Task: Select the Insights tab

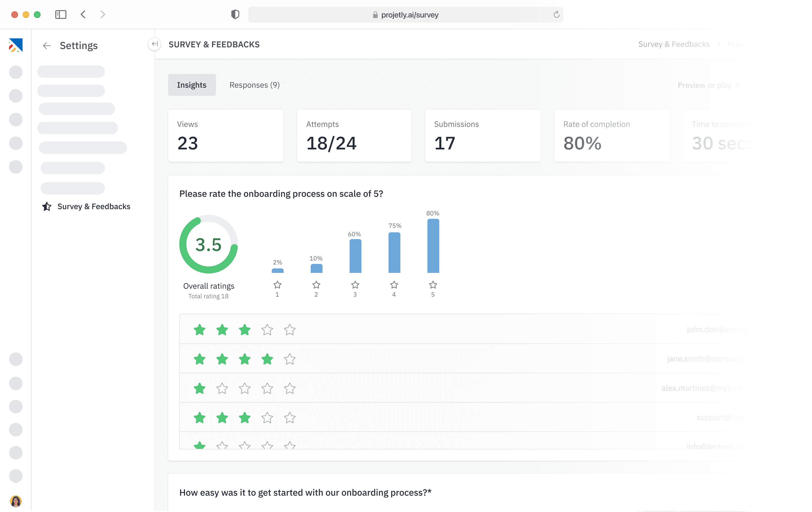Action: (x=191, y=85)
